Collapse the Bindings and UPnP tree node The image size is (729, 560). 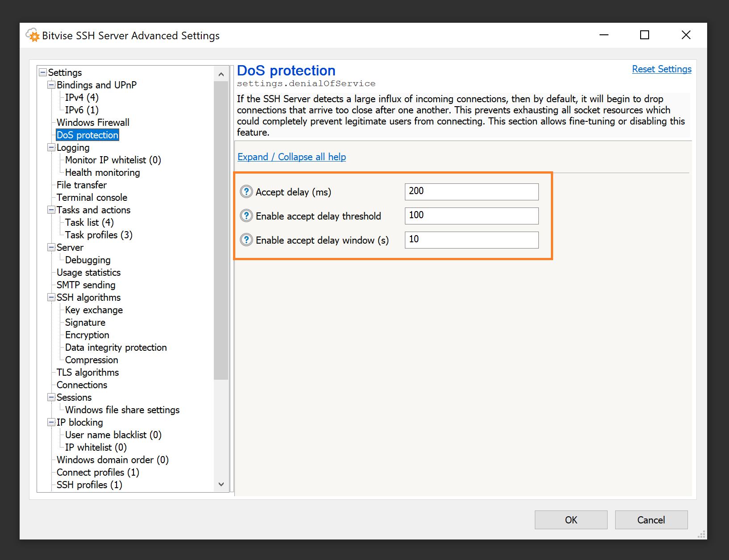[x=51, y=85]
